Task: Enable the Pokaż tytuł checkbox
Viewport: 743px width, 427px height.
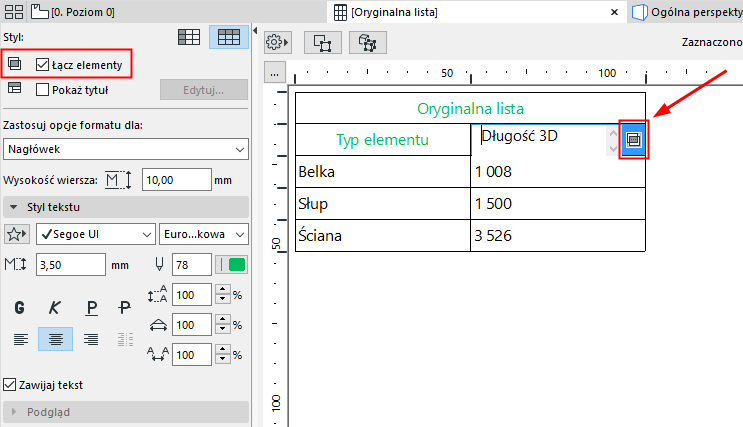Action: (x=42, y=90)
